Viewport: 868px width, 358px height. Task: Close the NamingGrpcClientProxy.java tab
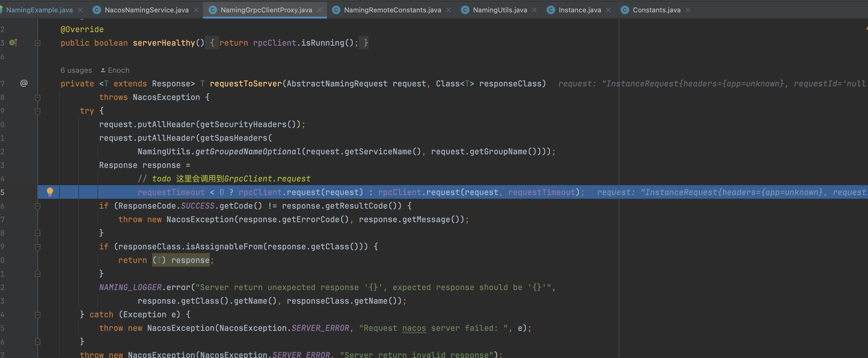tap(320, 10)
